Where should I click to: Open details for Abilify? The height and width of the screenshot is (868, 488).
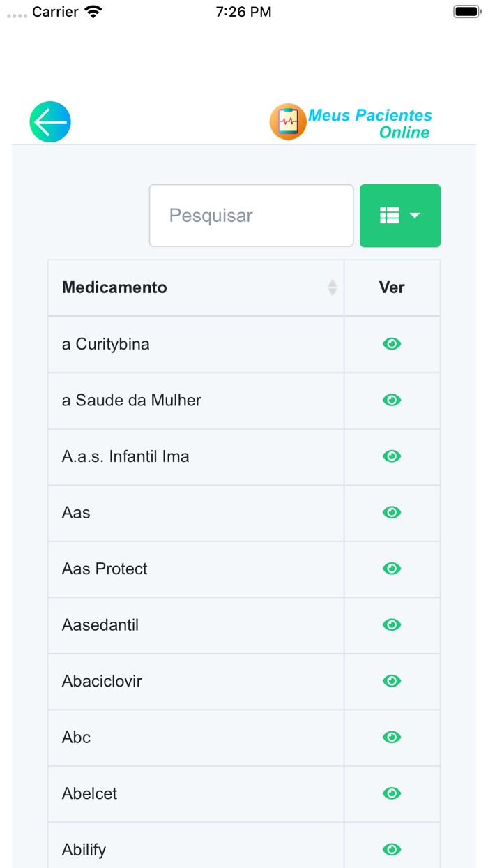[392, 849]
